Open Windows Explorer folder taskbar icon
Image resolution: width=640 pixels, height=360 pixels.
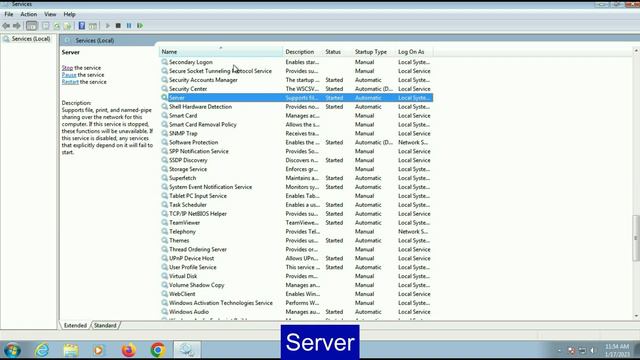tap(71, 350)
